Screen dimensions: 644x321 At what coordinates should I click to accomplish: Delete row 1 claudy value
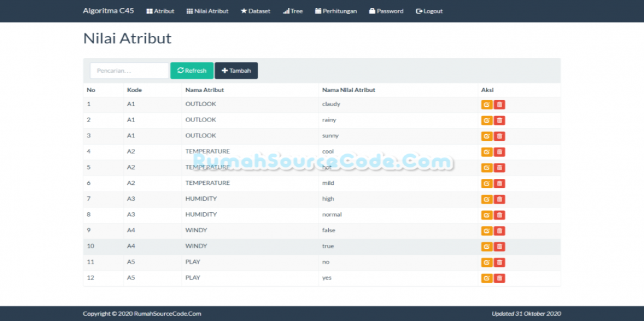point(499,105)
